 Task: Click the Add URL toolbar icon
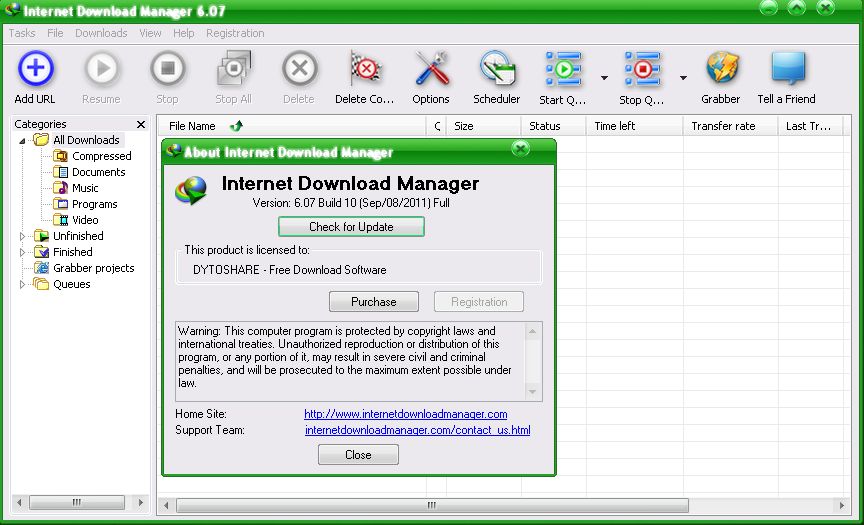coord(35,68)
